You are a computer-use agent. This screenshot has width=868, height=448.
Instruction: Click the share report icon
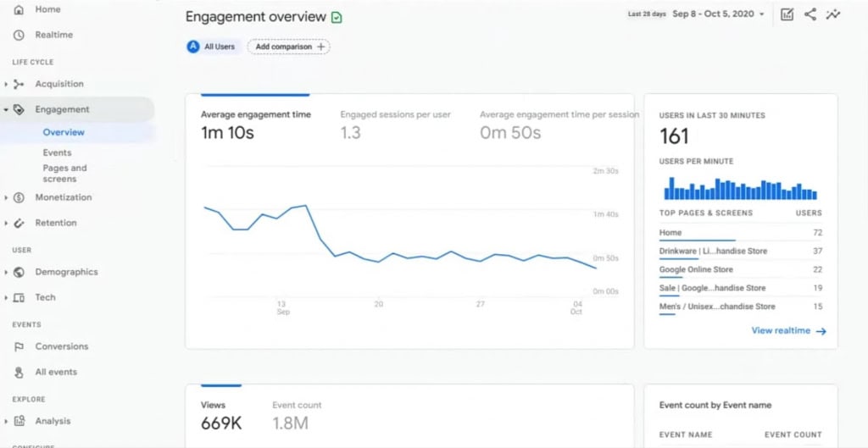[x=810, y=14]
